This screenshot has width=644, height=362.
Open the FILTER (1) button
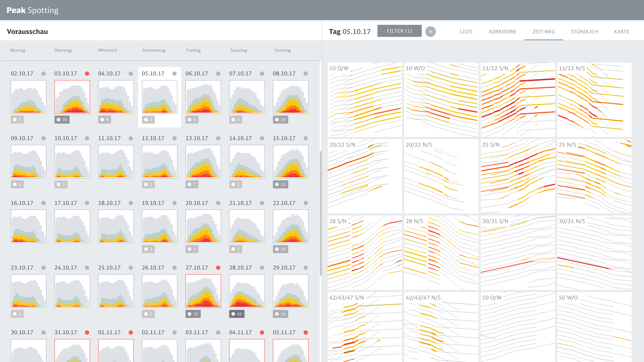coord(399,31)
